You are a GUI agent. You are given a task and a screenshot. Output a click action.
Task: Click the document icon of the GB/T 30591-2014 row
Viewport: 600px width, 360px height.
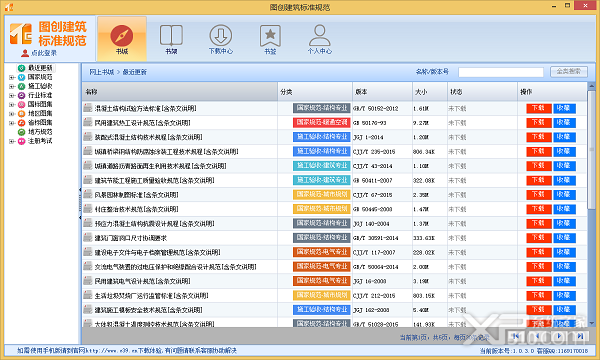click(88, 238)
